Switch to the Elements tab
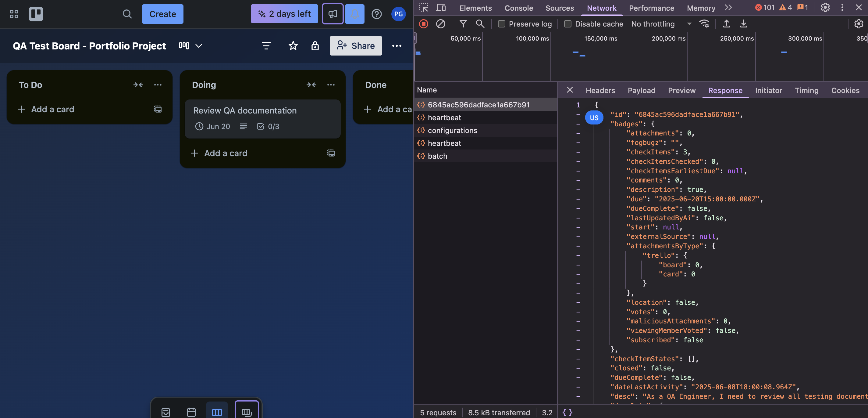 click(475, 8)
